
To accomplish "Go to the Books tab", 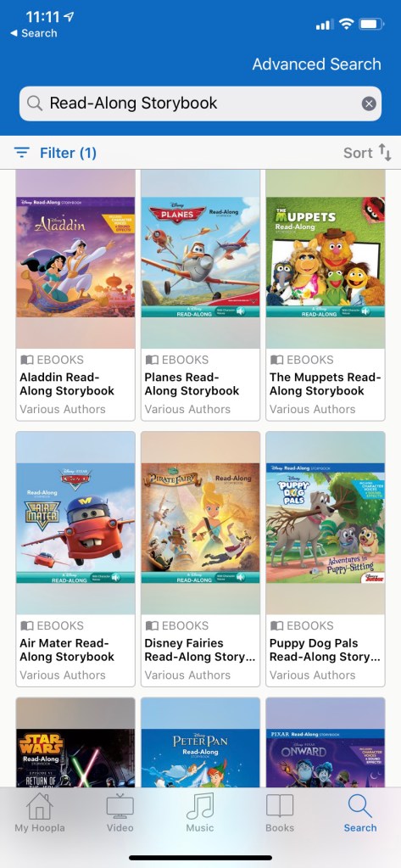I will click(x=280, y=813).
